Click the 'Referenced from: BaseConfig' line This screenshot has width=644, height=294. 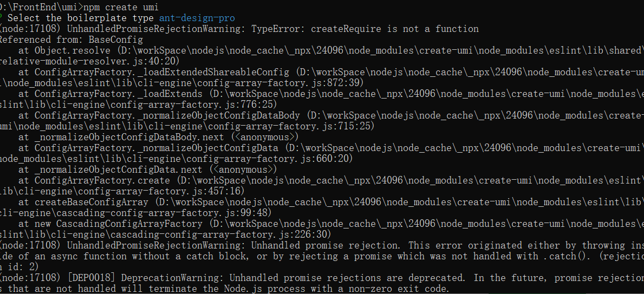point(71,40)
